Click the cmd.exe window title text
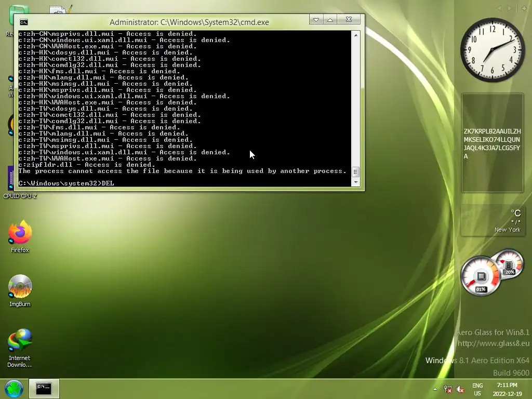Image resolution: width=532 pixels, height=399 pixels. coord(189,22)
